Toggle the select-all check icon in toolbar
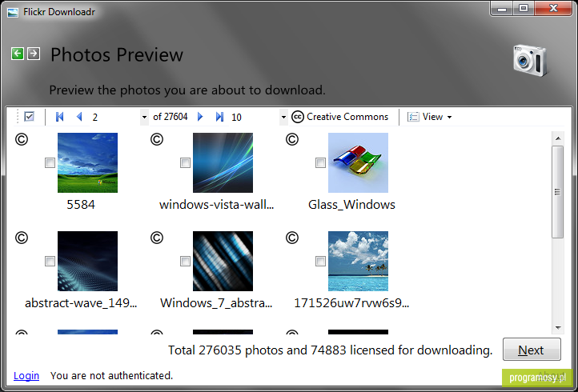Viewport: 578px width, 392px height. point(29,117)
